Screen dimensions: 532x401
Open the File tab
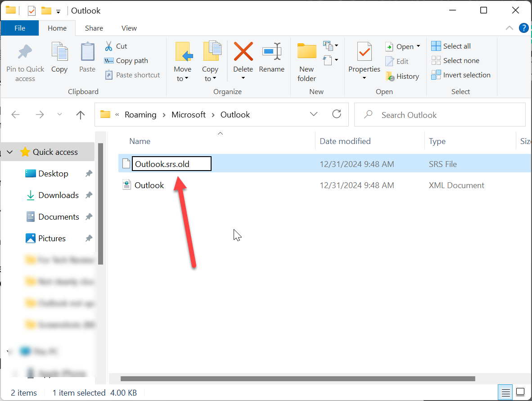(20, 28)
